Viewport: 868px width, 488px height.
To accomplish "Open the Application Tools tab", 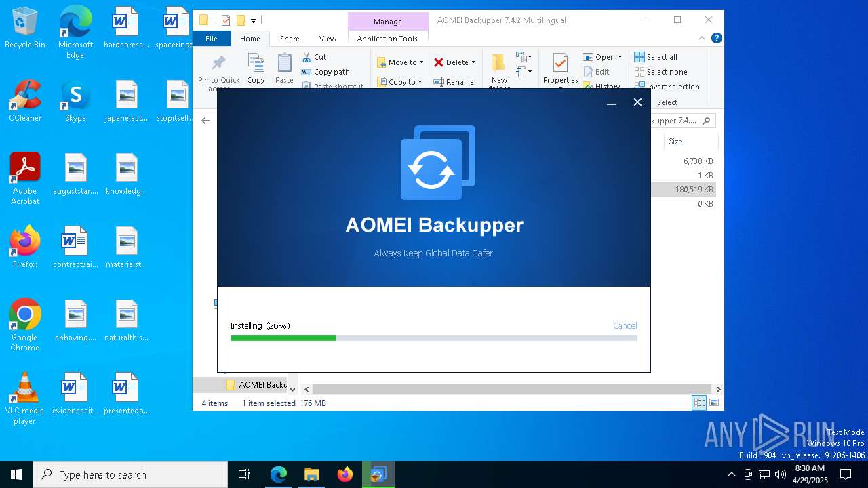I will point(387,39).
